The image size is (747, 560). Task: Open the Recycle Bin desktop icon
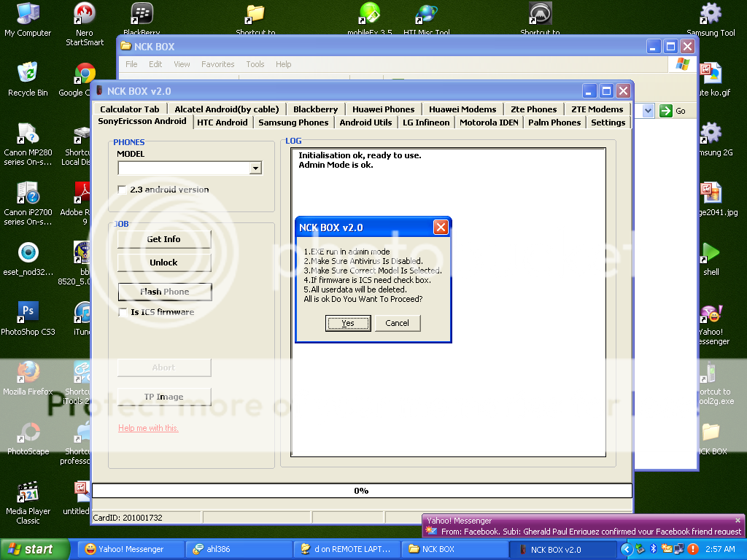tap(28, 74)
